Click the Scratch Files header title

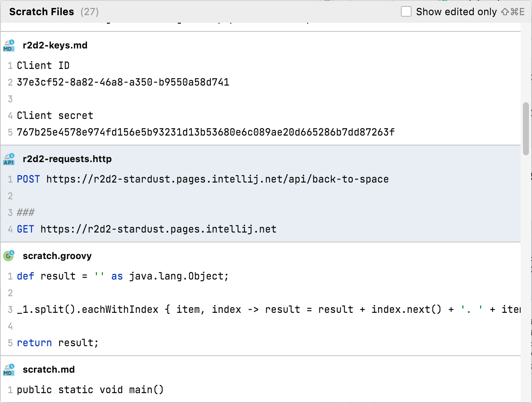(x=42, y=12)
